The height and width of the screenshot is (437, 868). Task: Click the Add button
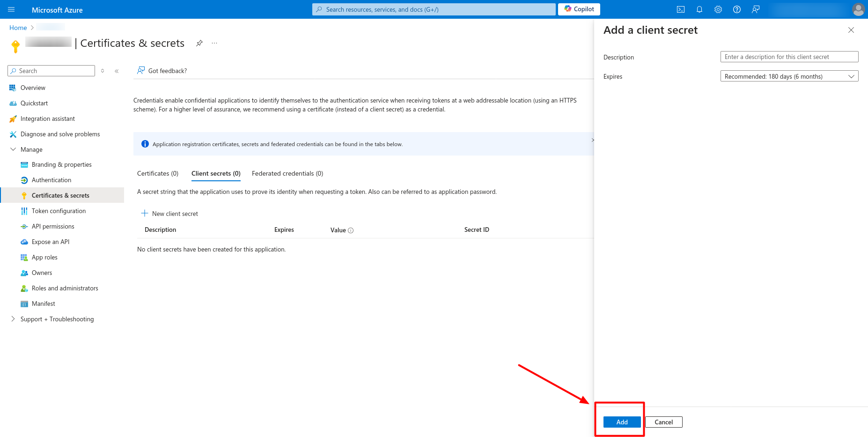point(622,422)
